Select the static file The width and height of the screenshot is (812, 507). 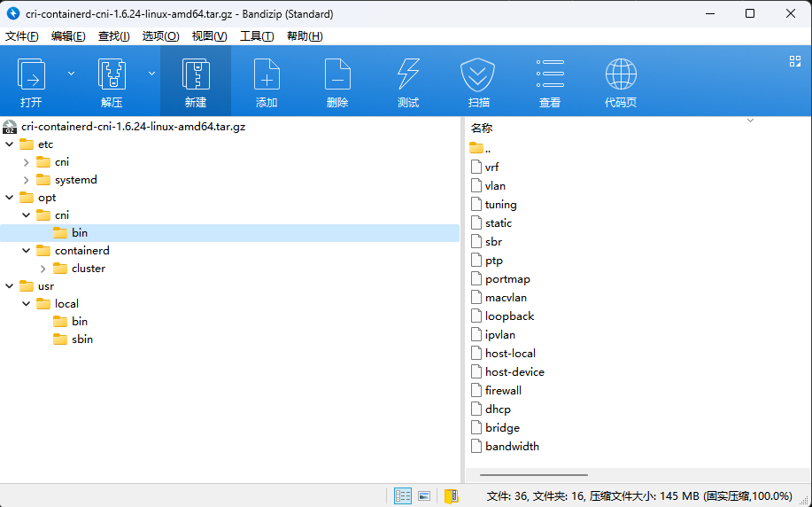pyautogui.click(x=491, y=222)
